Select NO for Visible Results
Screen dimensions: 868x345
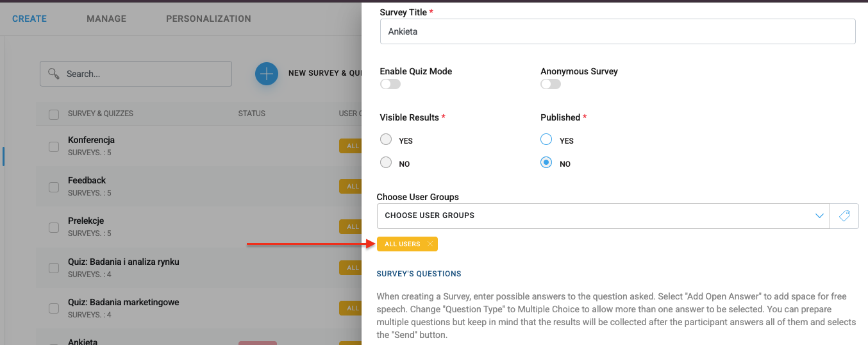pos(386,163)
